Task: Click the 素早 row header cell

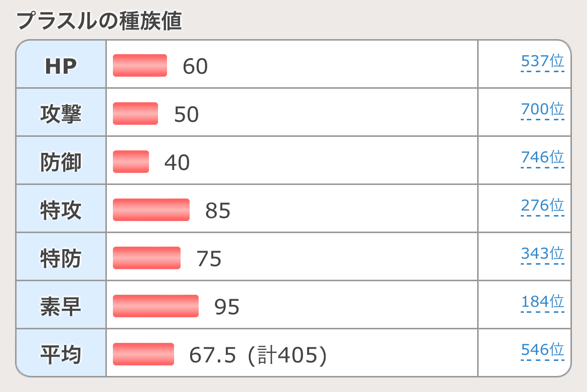Action: (x=61, y=305)
